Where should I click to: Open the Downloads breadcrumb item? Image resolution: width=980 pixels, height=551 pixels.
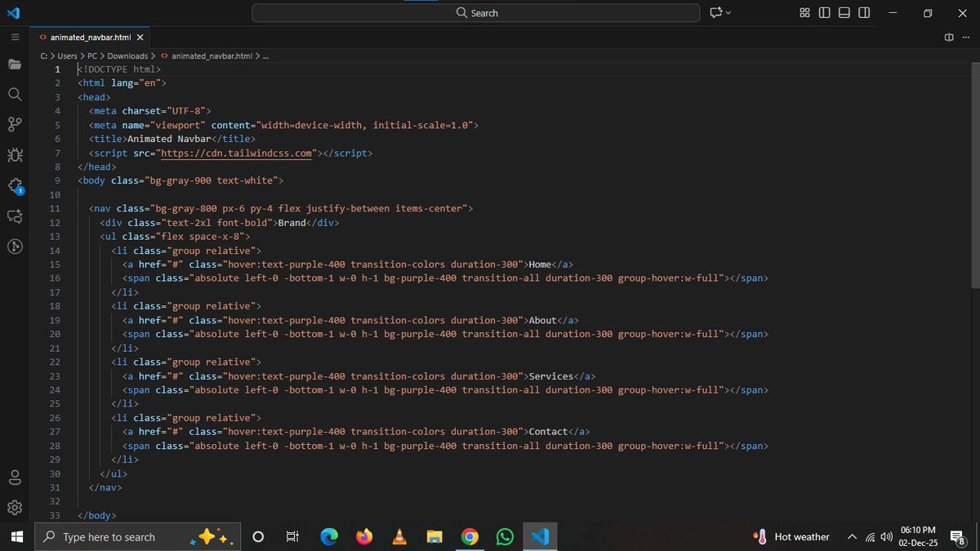[127, 56]
